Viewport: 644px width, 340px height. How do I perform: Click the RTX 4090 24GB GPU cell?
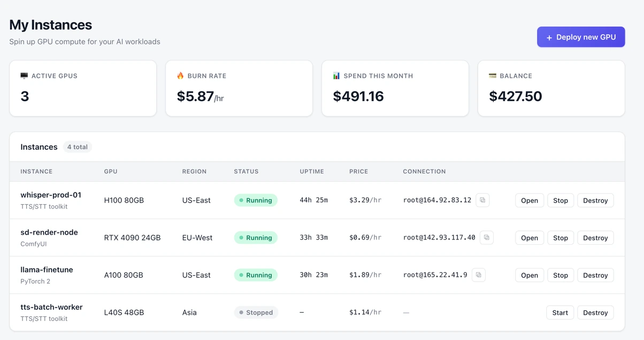132,238
